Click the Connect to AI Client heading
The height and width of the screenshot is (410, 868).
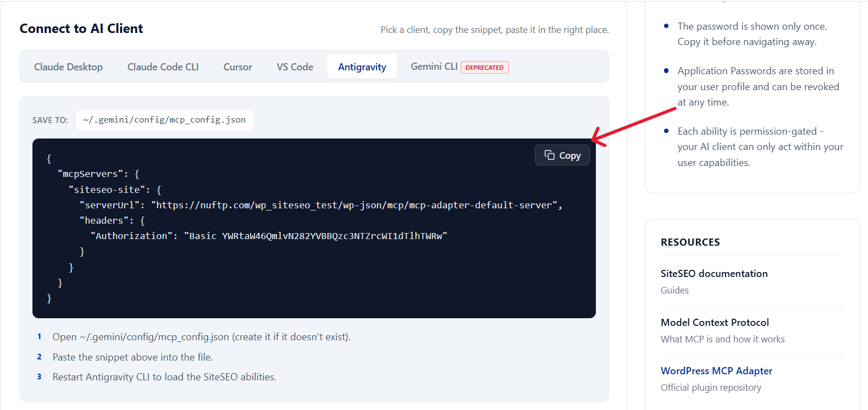pyautogui.click(x=81, y=29)
